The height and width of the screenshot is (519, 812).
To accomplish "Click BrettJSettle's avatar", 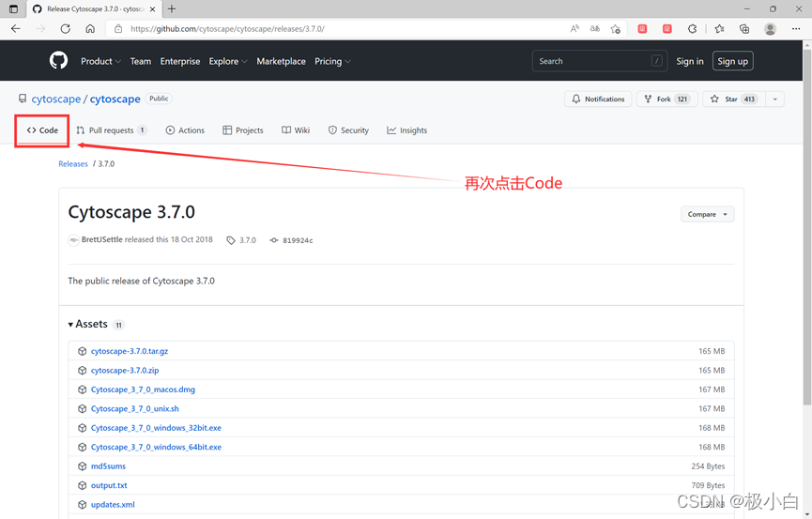I will [x=73, y=240].
